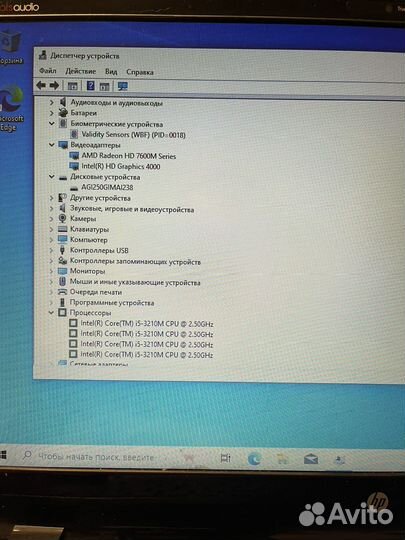Expand the Клавиатуры node

click(x=51, y=229)
